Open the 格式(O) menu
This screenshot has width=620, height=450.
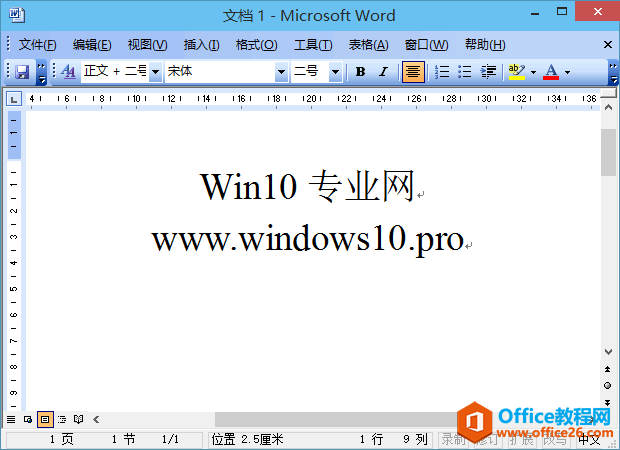(x=257, y=45)
